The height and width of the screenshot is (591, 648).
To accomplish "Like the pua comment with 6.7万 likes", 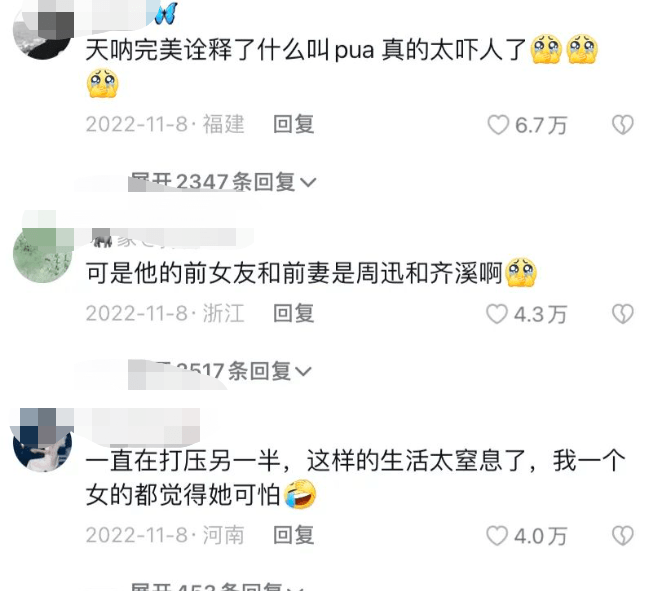I will coord(498,125).
